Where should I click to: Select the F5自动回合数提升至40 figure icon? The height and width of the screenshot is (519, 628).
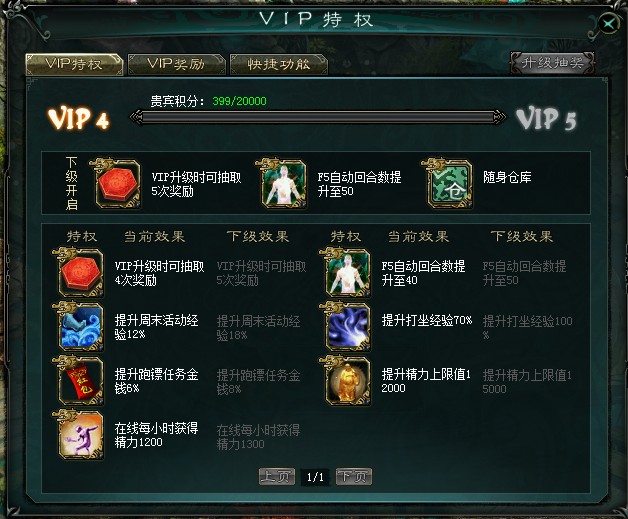click(346, 273)
